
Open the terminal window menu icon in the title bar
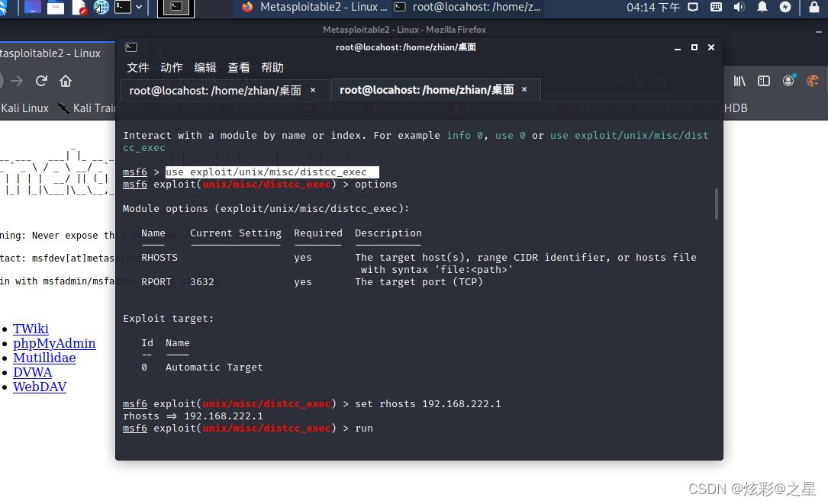pyautogui.click(x=131, y=47)
